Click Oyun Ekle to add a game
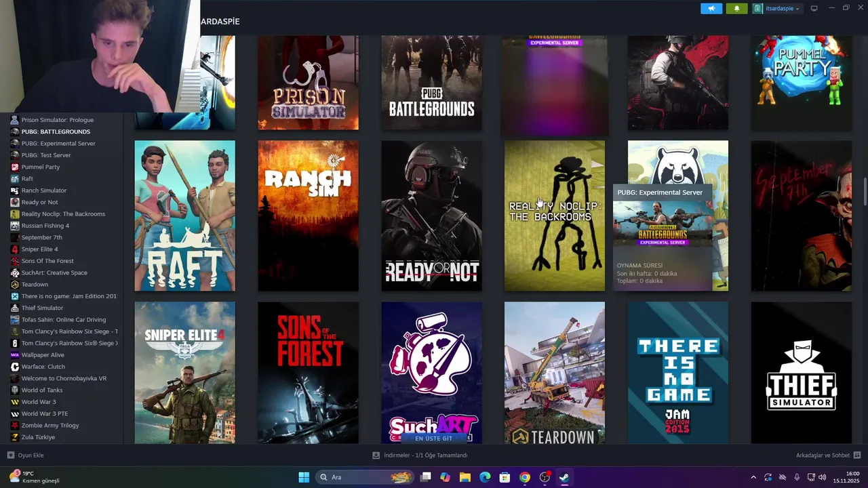The image size is (868, 488). click(26, 455)
